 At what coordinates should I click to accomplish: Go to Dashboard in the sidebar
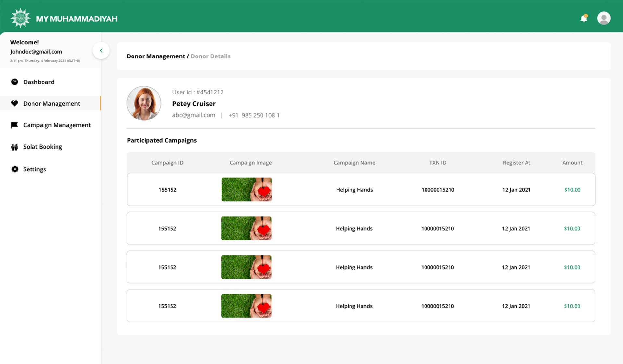(39, 82)
